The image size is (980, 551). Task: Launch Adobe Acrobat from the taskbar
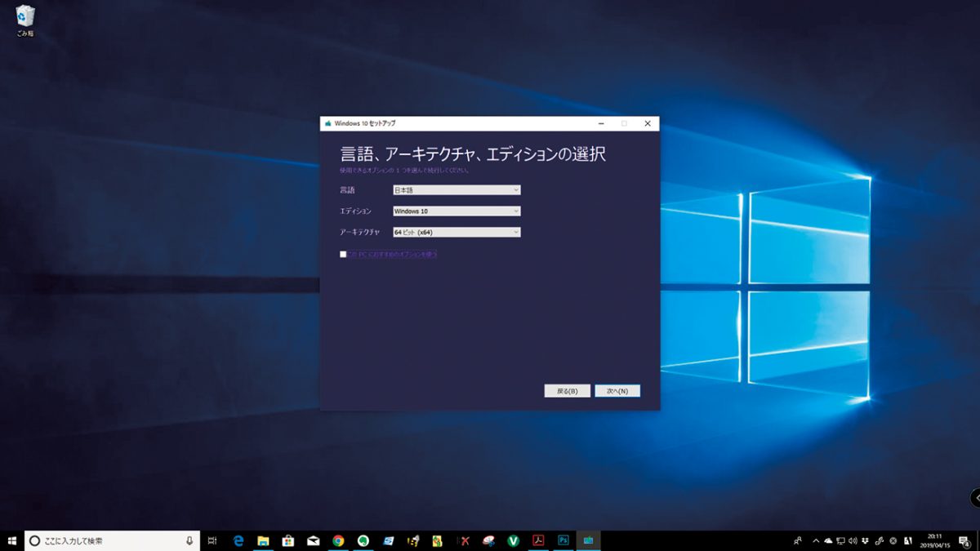539,540
